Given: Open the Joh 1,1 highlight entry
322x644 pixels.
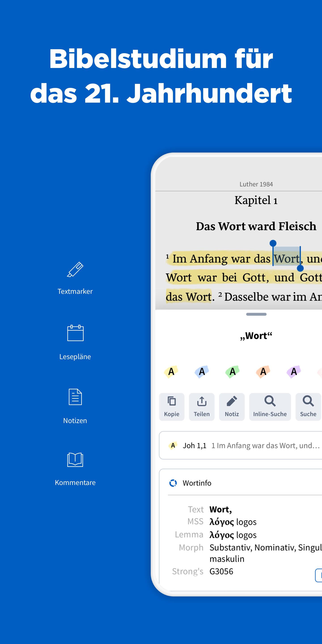Looking at the screenshot, I should pyautogui.click(x=241, y=445).
